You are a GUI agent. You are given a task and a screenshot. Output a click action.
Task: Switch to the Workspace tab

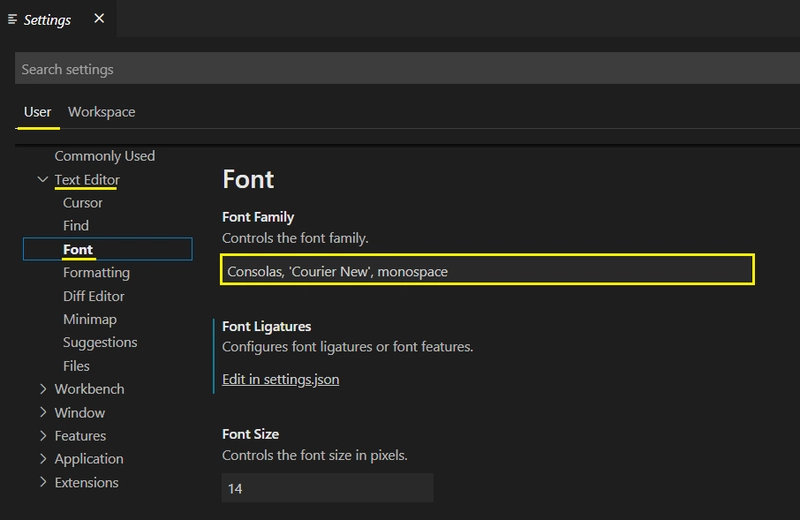[101, 112]
